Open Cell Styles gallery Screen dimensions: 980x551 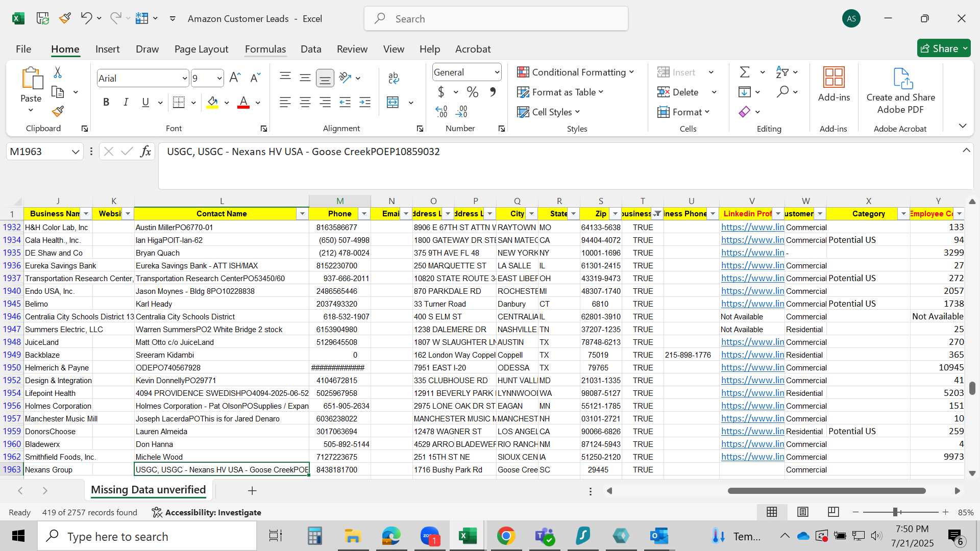(x=549, y=112)
